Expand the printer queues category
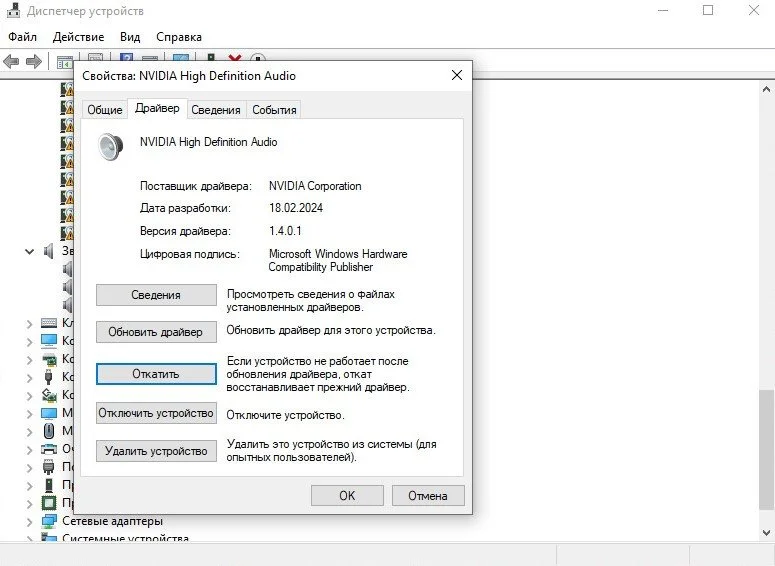The height and width of the screenshot is (566, 775). click(29, 450)
